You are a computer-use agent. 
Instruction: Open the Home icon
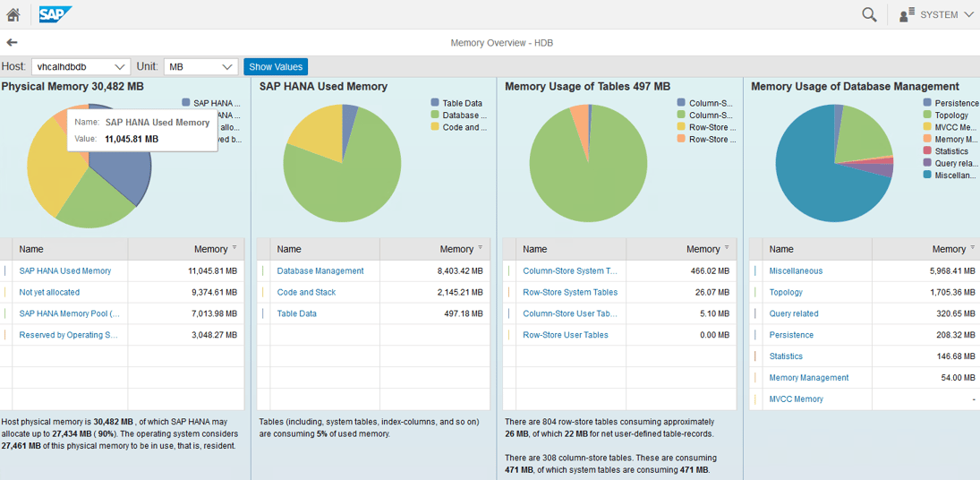pyautogui.click(x=13, y=14)
